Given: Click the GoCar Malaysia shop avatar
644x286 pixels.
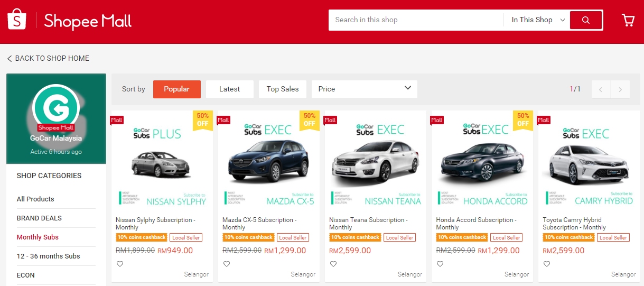Looking at the screenshot, I should tap(56, 108).
